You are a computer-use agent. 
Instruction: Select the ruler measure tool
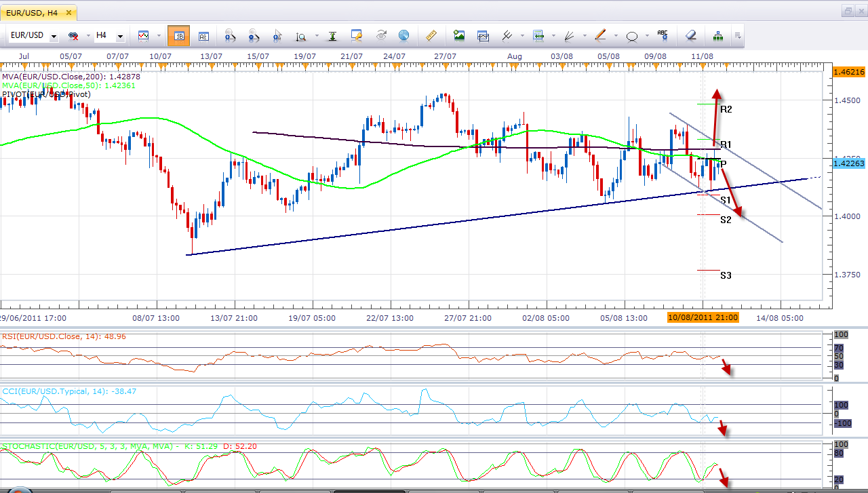click(x=431, y=35)
